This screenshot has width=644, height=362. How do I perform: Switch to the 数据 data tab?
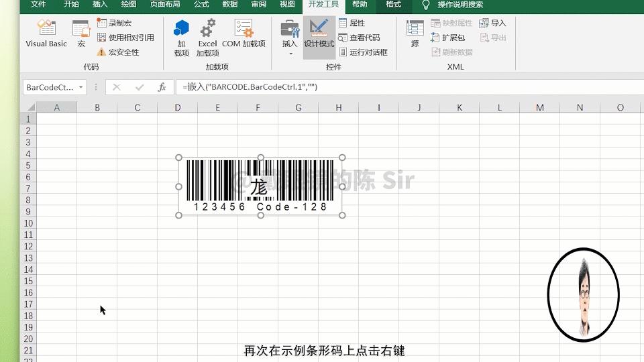point(230,5)
